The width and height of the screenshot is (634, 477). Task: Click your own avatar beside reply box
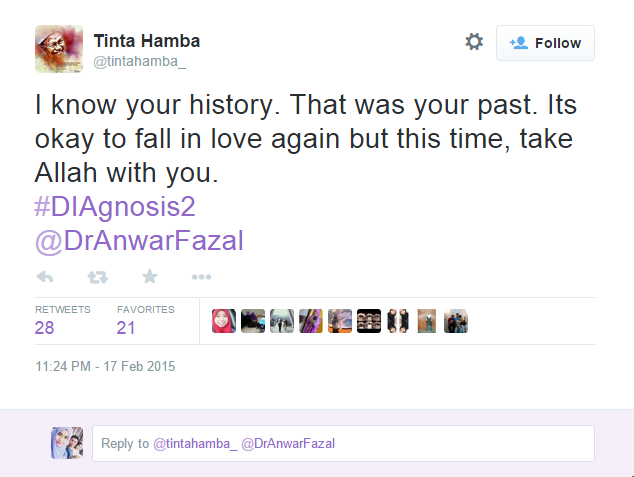point(67,443)
